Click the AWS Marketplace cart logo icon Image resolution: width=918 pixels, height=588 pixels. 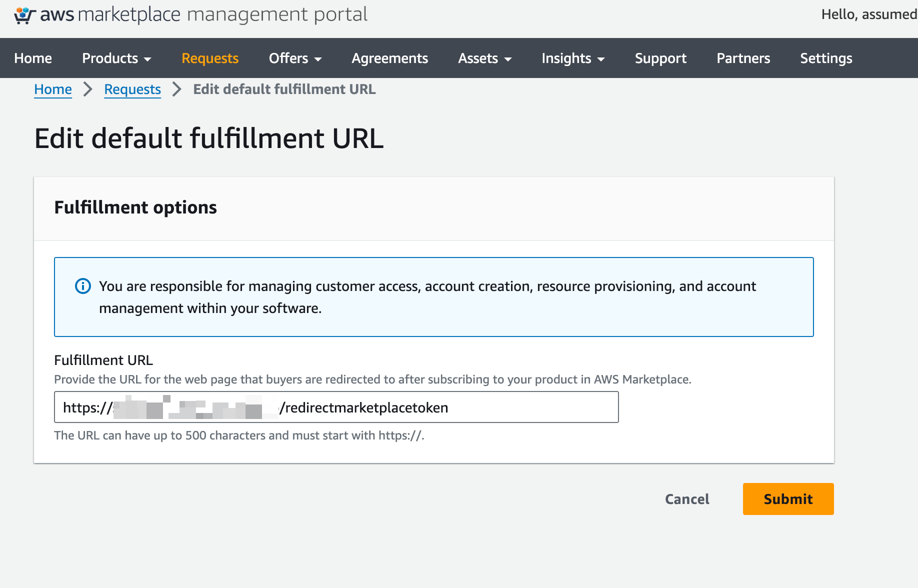coord(24,15)
